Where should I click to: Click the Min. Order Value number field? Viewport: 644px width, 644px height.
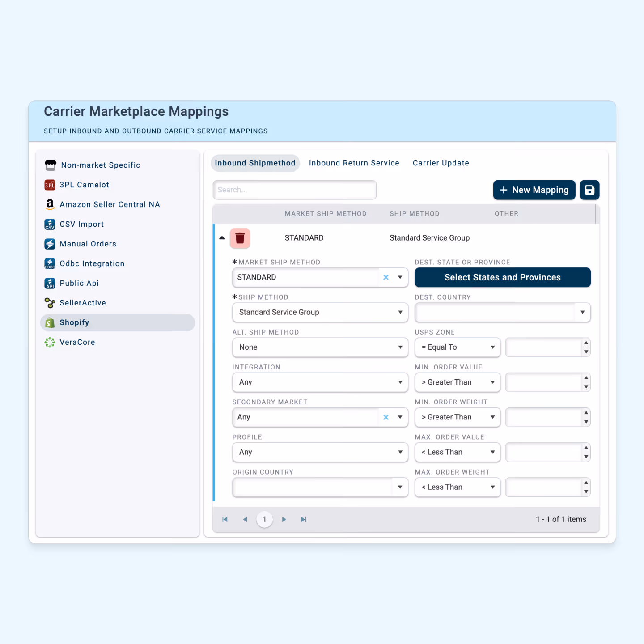pyautogui.click(x=543, y=382)
